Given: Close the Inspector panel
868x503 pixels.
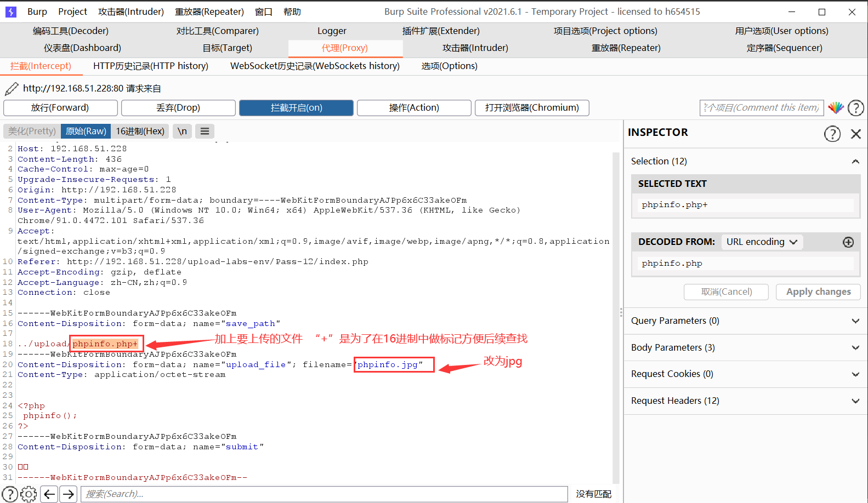Looking at the screenshot, I should [855, 134].
